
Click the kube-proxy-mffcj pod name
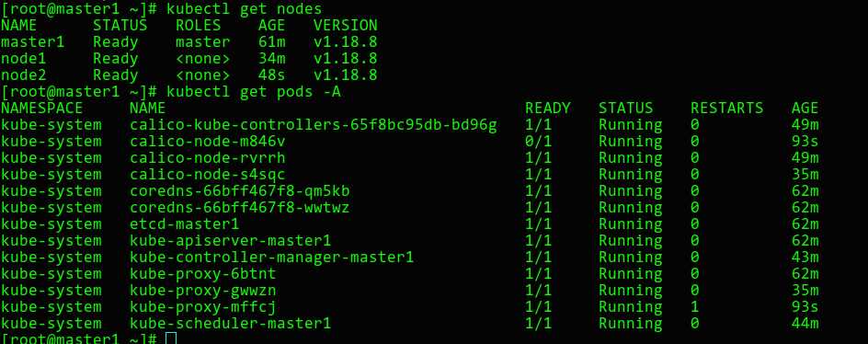pos(202,307)
